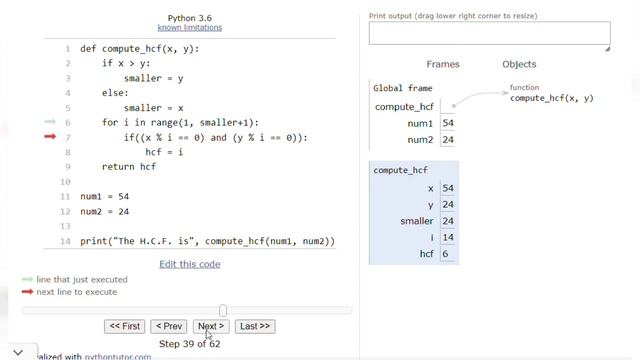
Task: Click the 'next line to execute' legend
Action: click(x=77, y=292)
